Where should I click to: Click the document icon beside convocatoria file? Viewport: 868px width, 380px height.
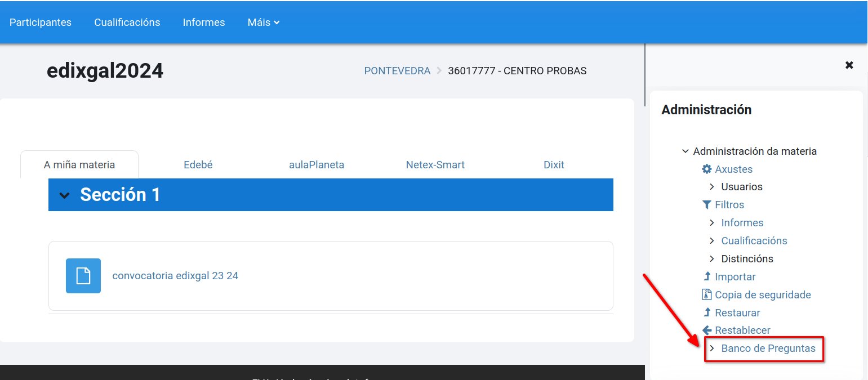click(x=83, y=276)
